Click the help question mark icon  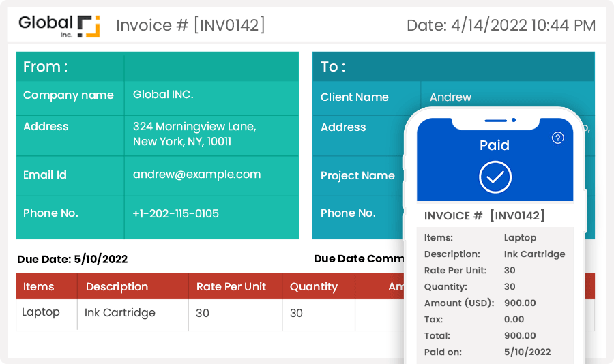coord(557,138)
